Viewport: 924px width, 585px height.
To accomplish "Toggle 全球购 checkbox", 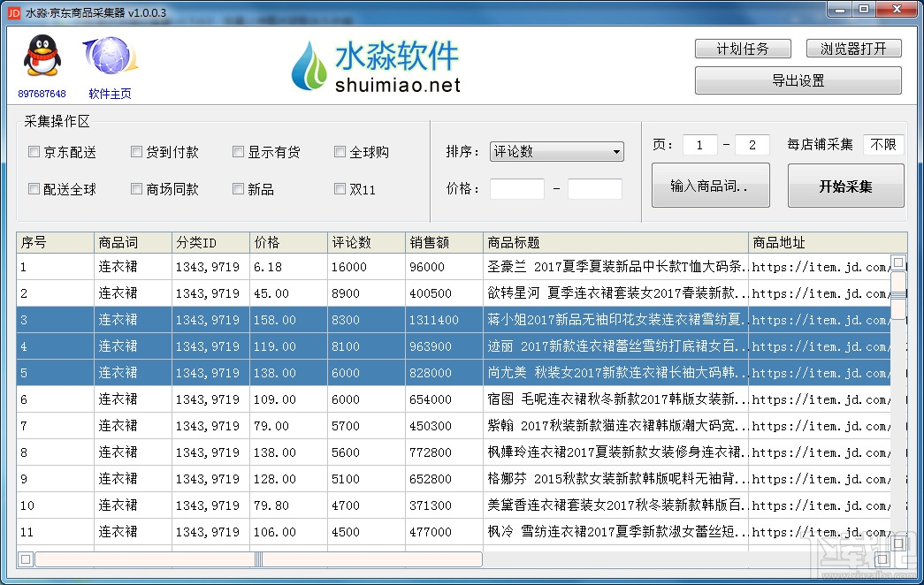I will pyautogui.click(x=340, y=152).
